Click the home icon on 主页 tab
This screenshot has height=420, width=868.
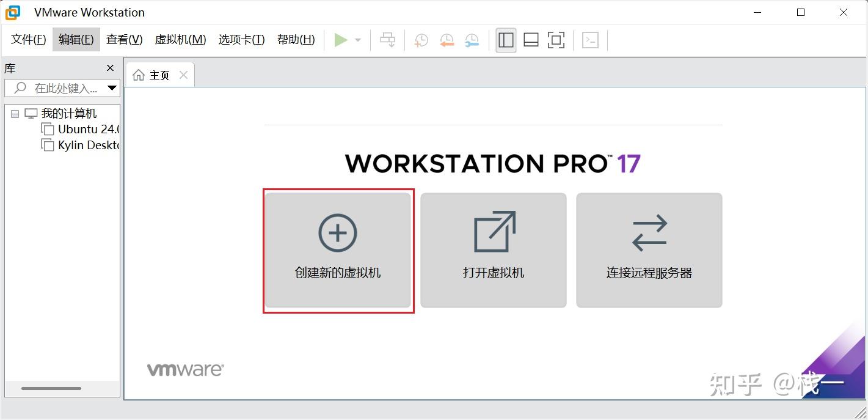click(139, 75)
